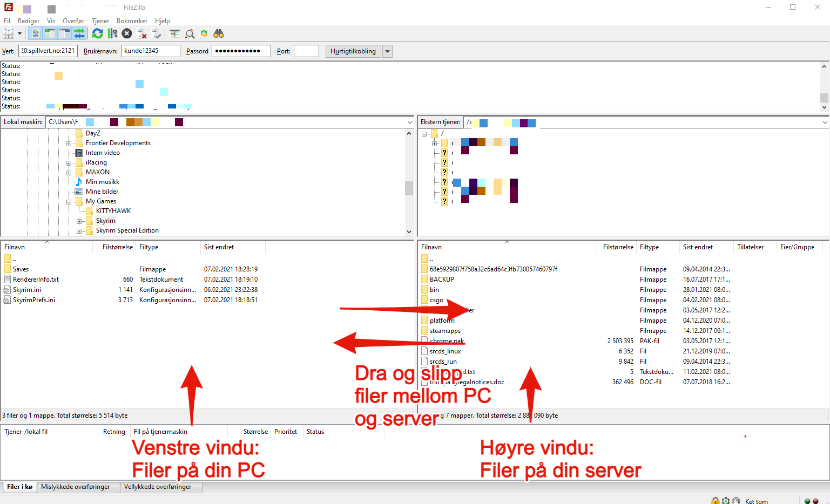Click the green activity indicator light

807,501
